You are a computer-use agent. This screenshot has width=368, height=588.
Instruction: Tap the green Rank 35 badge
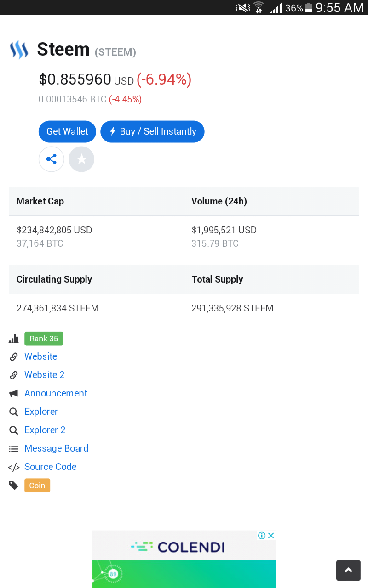click(x=44, y=339)
